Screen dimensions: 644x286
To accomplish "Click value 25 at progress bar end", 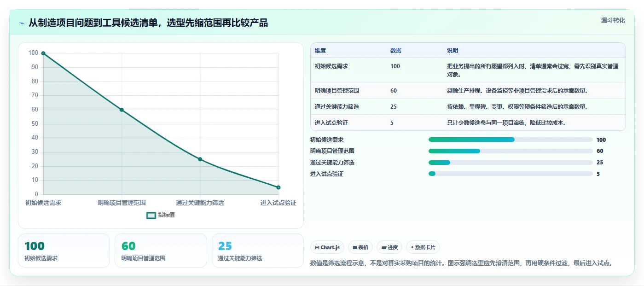I will coord(600,163).
